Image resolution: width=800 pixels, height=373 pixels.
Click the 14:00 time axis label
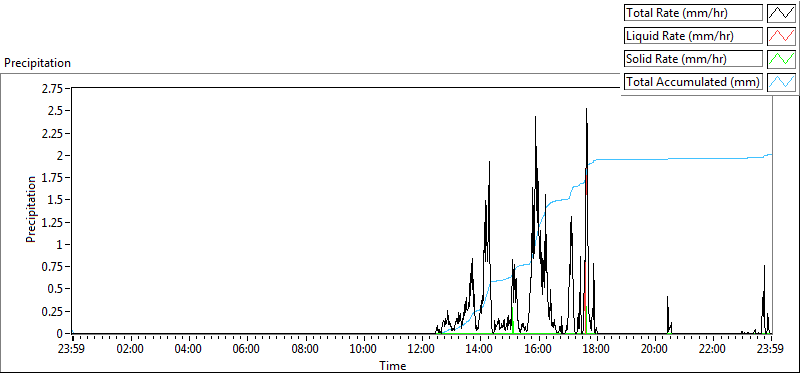[x=480, y=350]
